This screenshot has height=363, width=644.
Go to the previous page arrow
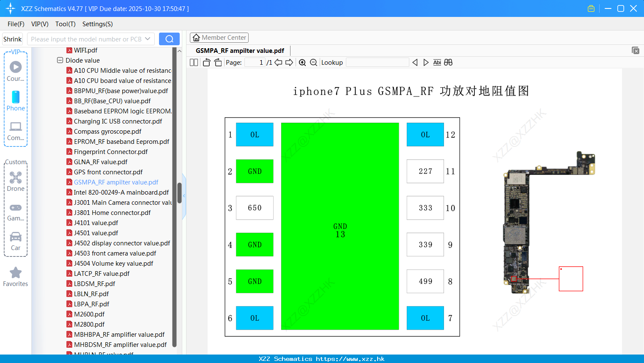coord(278,62)
